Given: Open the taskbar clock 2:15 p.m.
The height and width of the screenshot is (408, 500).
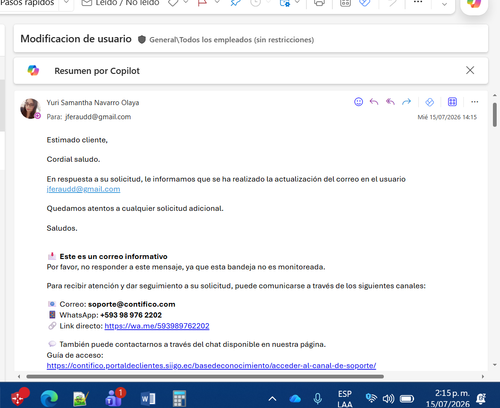Looking at the screenshot, I should click(447, 398).
